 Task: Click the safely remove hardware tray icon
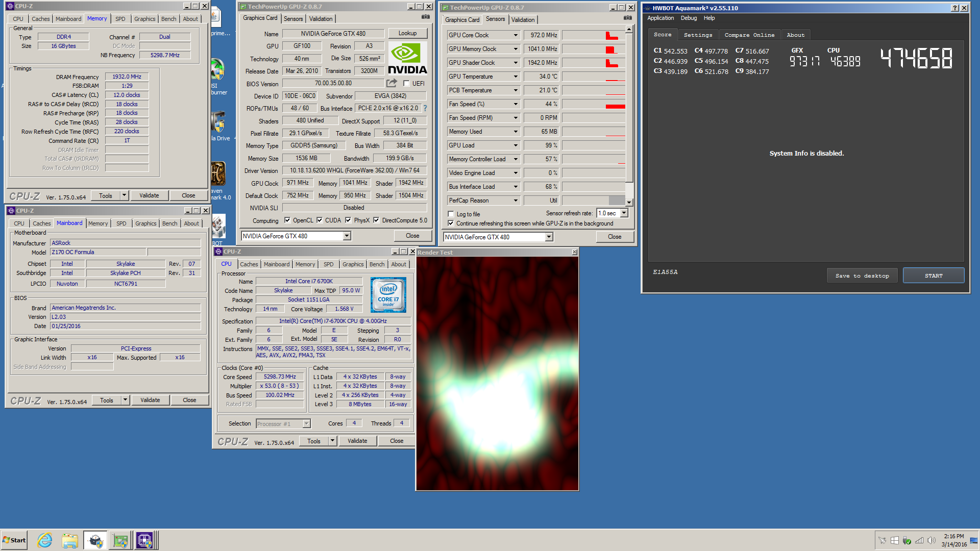coord(907,540)
